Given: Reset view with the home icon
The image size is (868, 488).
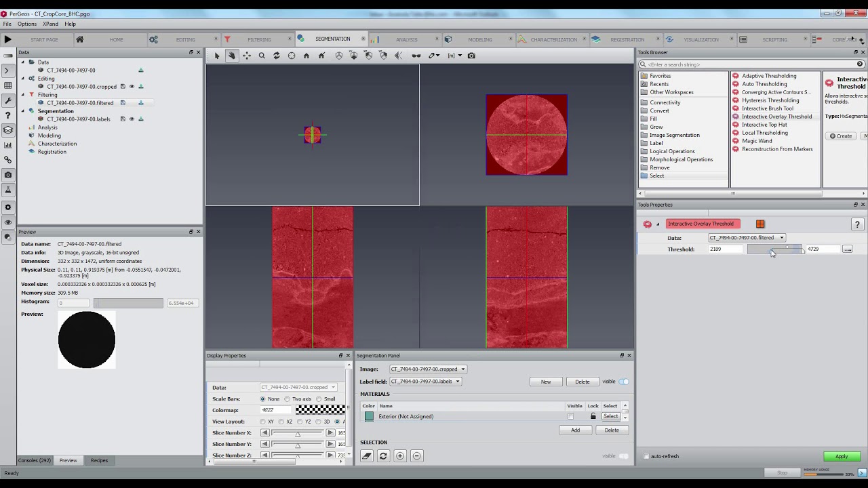Looking at the screenshot, I should click(307, 56).
